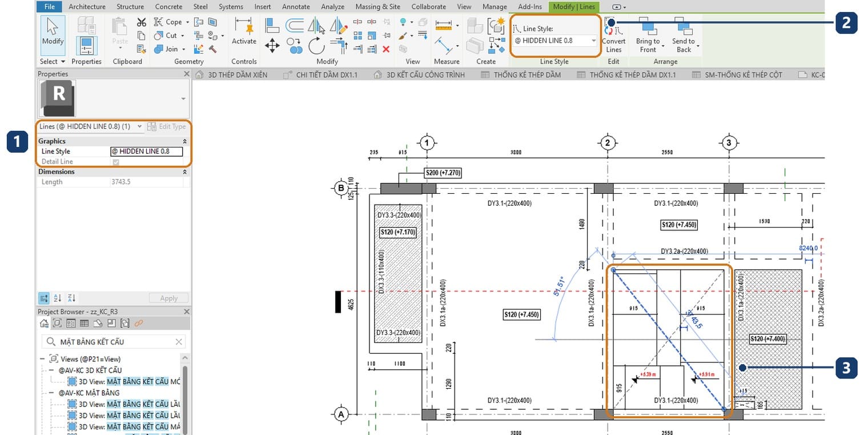Choose Mirror - Draw Axis tool
The width and height of the screenshot is (868, 435).
coord(339,25)
